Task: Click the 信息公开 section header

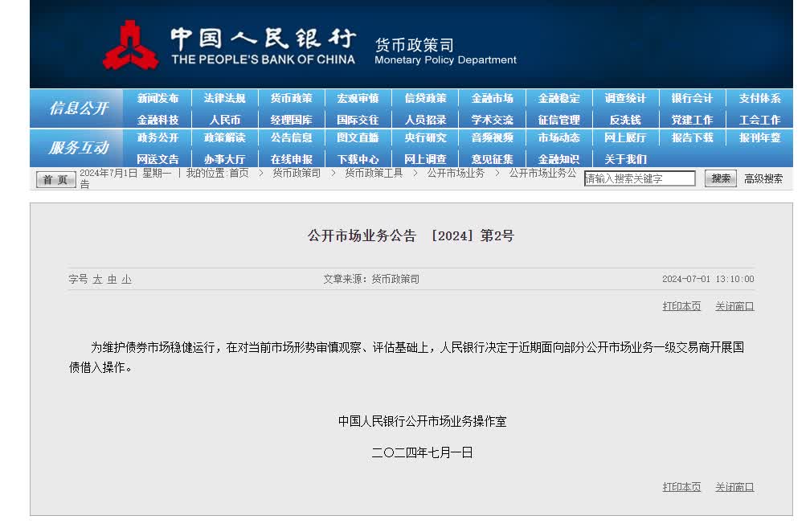Action: (x=79, y=108)
